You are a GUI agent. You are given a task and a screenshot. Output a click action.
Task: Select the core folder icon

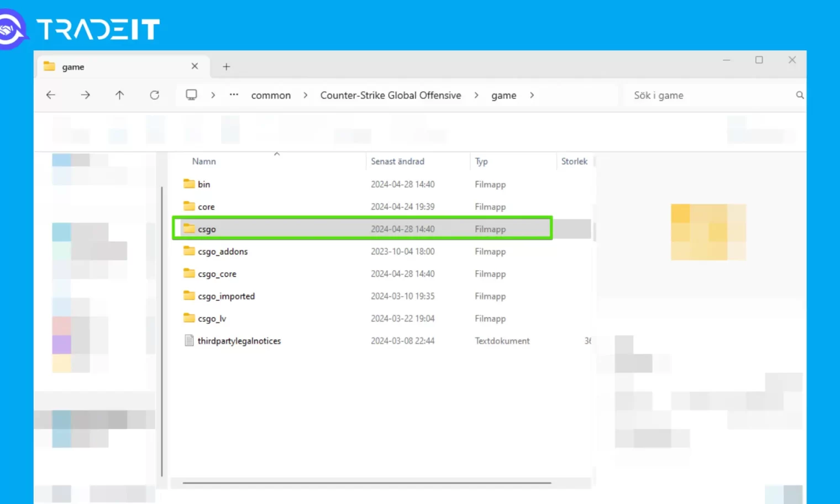(x=189, y=206)
